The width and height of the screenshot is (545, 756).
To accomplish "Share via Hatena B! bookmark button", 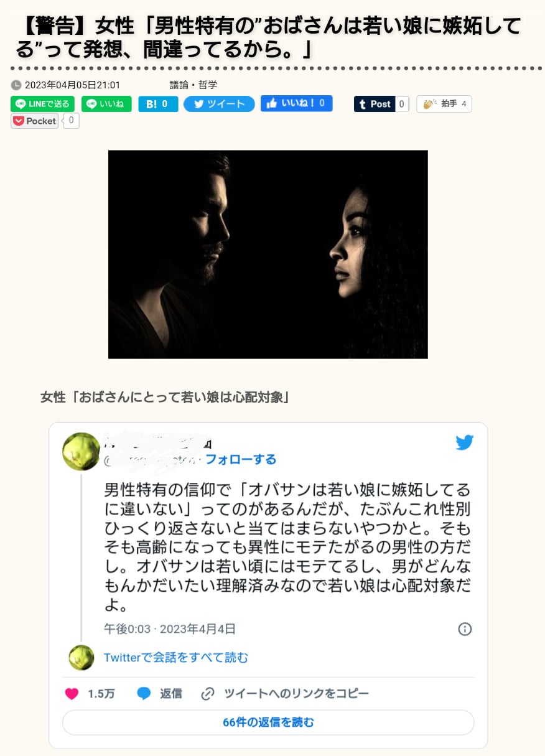I will 158,104.
